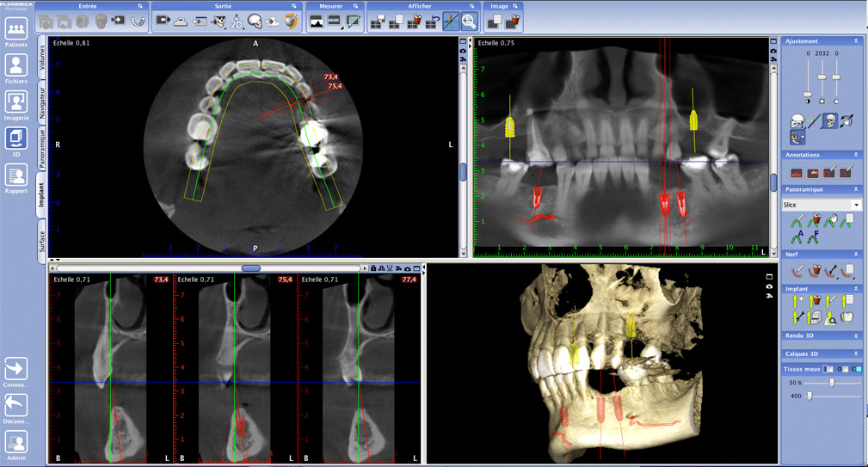Screen dimensions: 868x467
Task: Click the implant verification magnifier icon
Action: tap(830, 317)
